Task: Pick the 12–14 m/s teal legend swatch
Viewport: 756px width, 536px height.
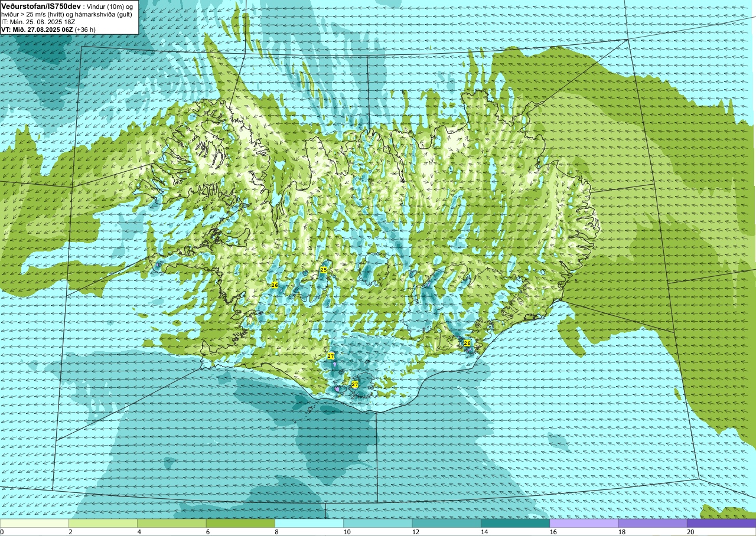Action: tap(447, 523)
